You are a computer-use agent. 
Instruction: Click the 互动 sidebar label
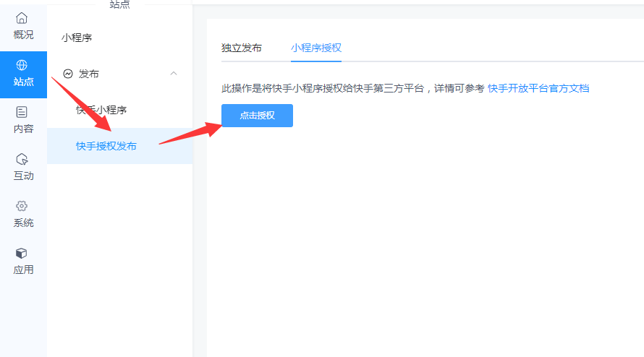pyautogui.click(x=23, y=176)
